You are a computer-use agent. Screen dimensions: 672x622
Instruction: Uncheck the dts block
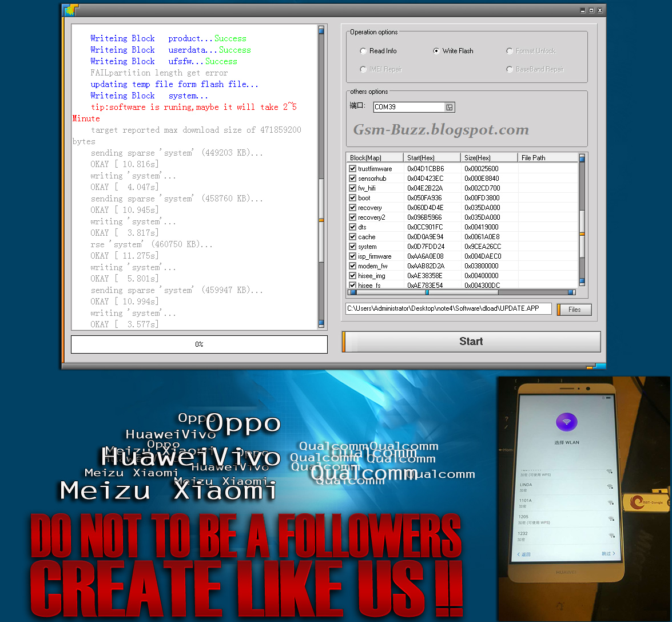click(353, 227)
